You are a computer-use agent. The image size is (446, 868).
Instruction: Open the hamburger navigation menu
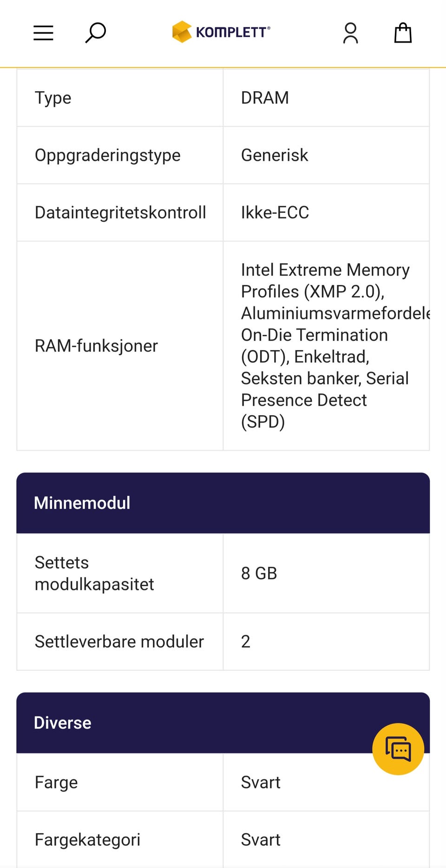pyautogui.click(x=43, y=33)
